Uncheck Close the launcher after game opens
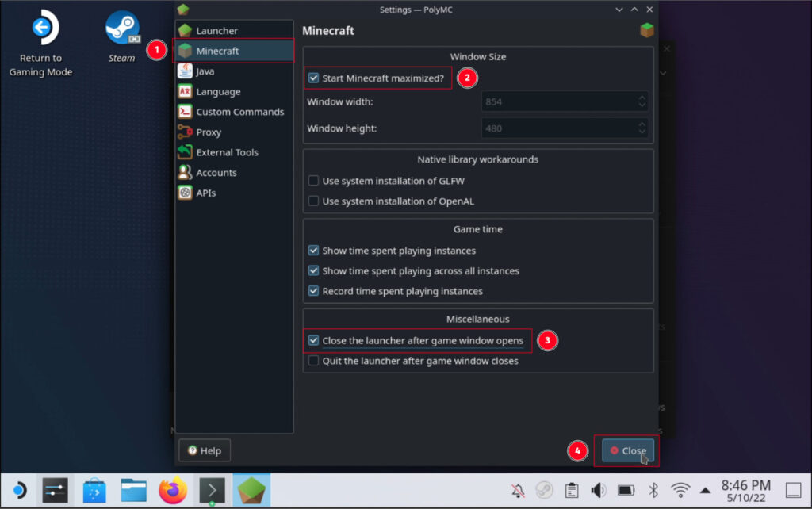The height and width of the screenshot is (509, 812). point(313,340)
